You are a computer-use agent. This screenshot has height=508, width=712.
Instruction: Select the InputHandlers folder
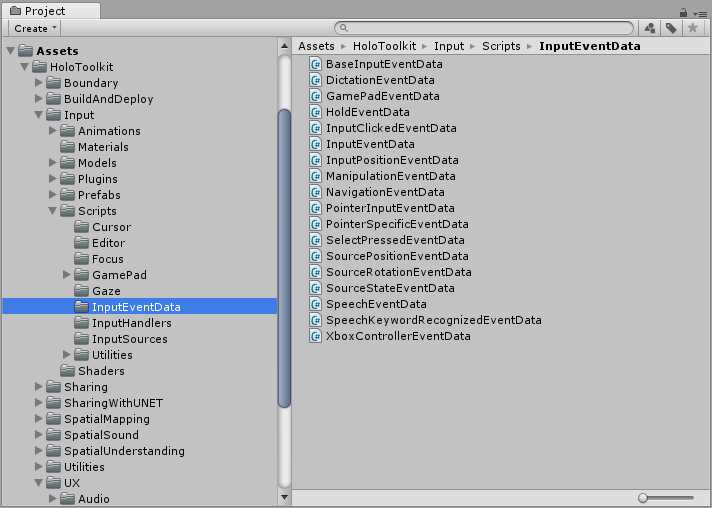(123, 323)
